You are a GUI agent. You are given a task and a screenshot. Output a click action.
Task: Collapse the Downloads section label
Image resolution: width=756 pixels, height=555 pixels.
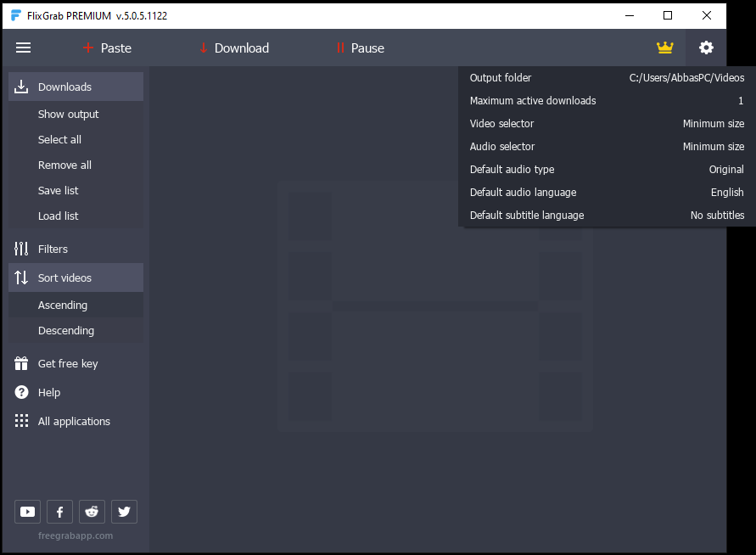[64, 87]
